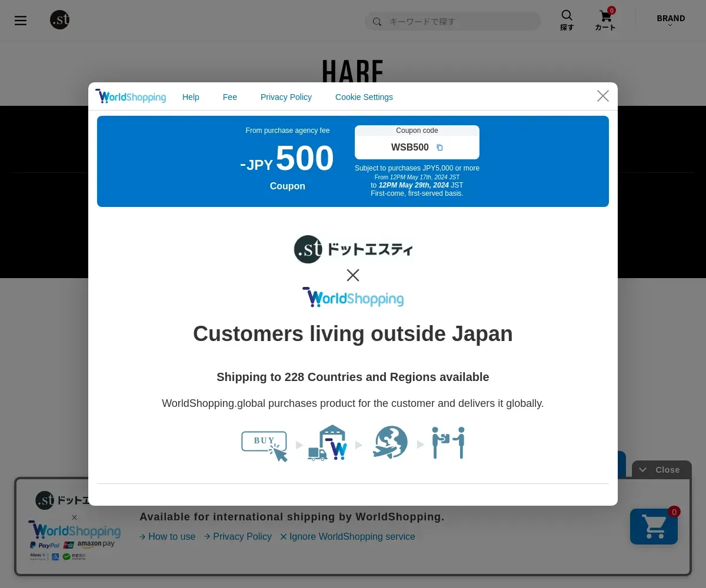706x588 pixels.
Task: Open the Fee link in popup
Action: pyautogui.click(x=230, y=97)
